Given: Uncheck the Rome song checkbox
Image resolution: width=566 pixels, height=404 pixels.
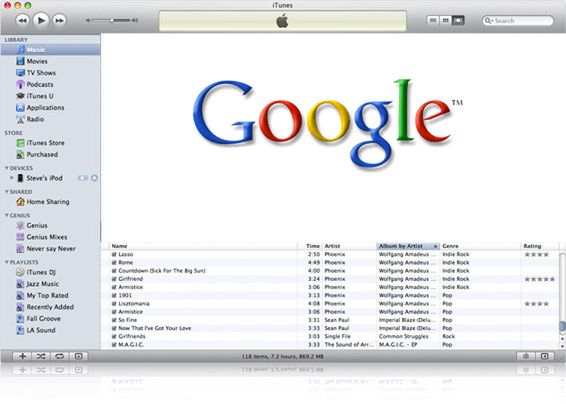Looking at the screenshot, I should click(x=114, y=263).
